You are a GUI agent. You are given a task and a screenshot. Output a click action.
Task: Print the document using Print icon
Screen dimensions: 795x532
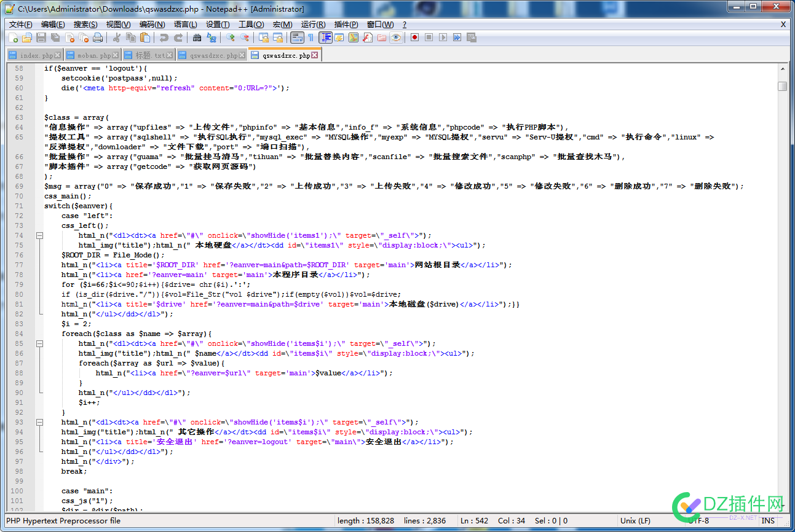click(98, 37)
